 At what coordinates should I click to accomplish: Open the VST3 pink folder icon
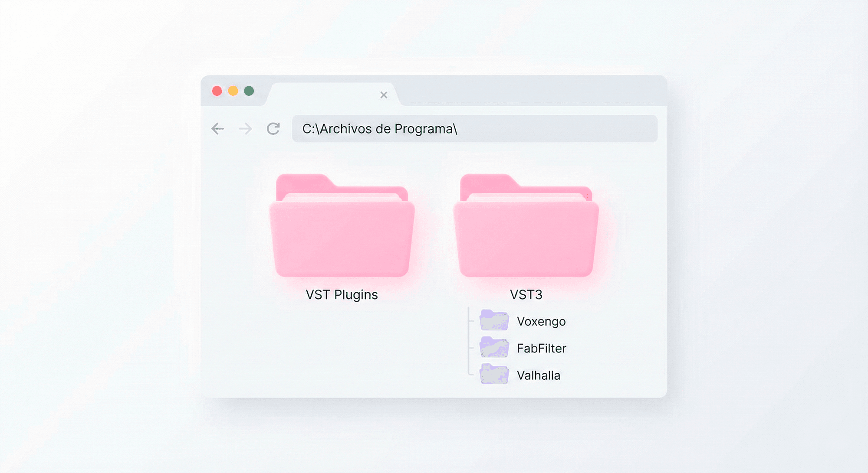click(526, 225)
